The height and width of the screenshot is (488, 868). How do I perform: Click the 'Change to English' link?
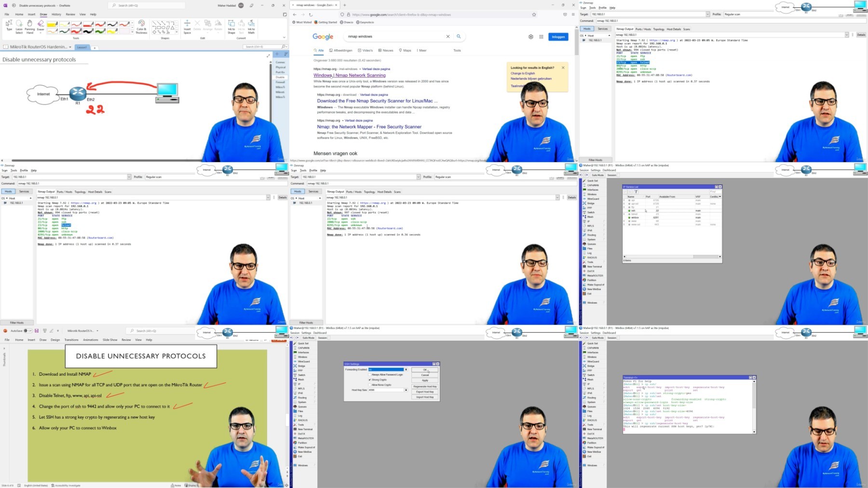pos(523,73)
